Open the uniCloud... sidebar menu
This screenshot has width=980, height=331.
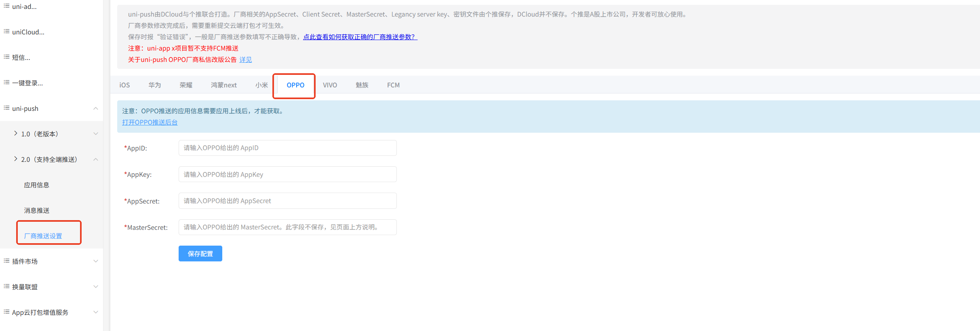tap(28, 32)
